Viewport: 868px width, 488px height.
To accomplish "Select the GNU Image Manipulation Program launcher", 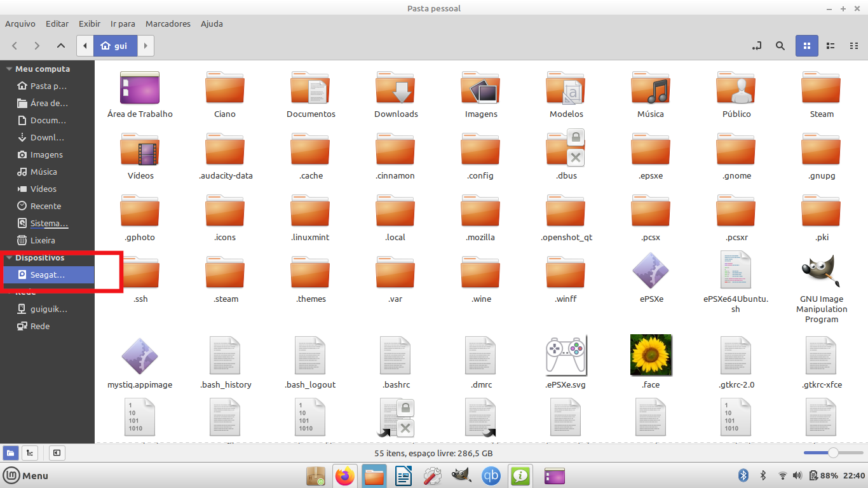I will 822,270.
